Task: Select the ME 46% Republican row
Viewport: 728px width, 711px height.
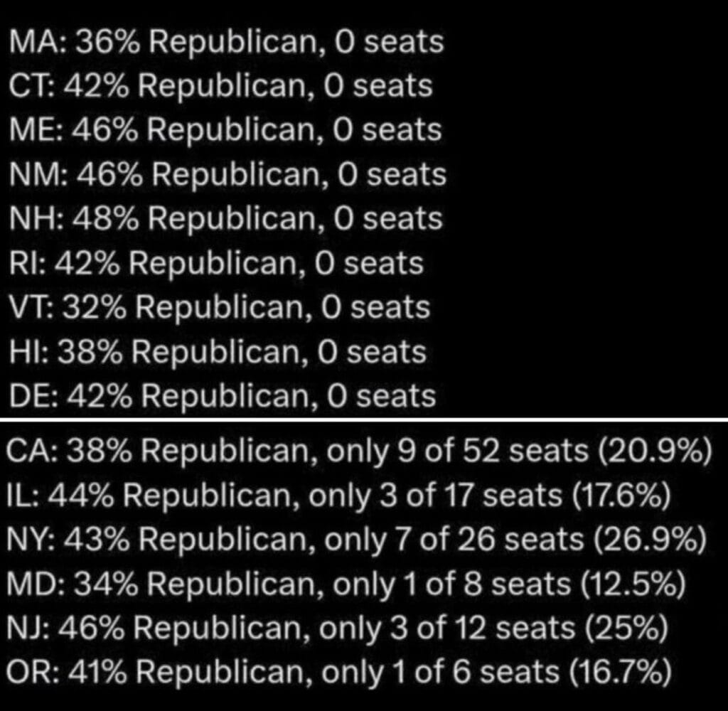Action: [x=225, y=131]
